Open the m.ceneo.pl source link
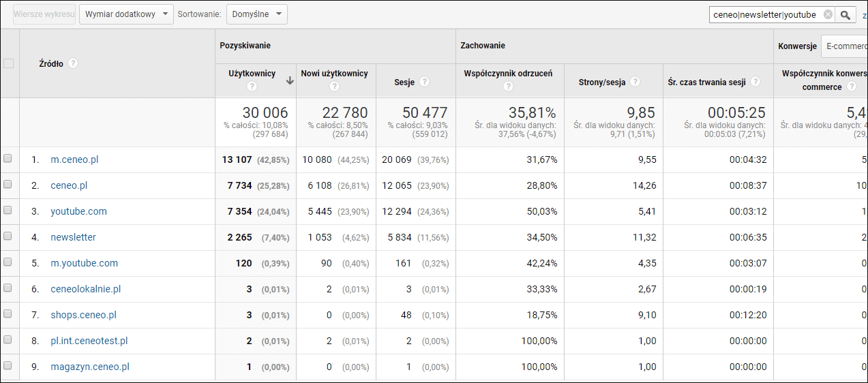The height and width of the screenshot is (383, 868). (x=74, y=159)
